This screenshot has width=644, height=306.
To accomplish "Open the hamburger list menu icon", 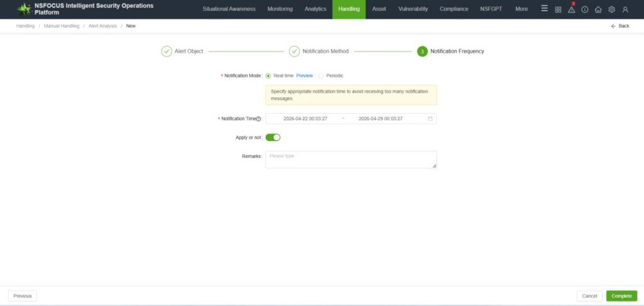I will pos(545,9).
